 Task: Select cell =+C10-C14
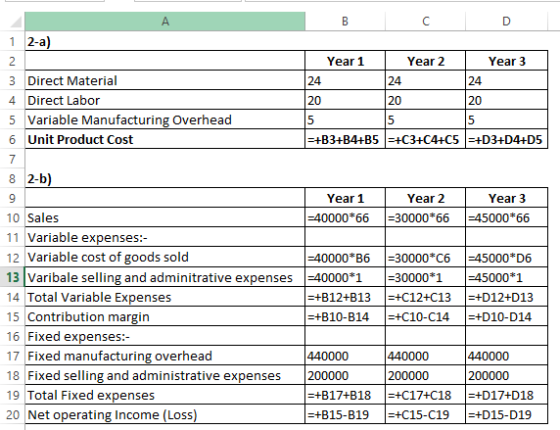point(425,316)
